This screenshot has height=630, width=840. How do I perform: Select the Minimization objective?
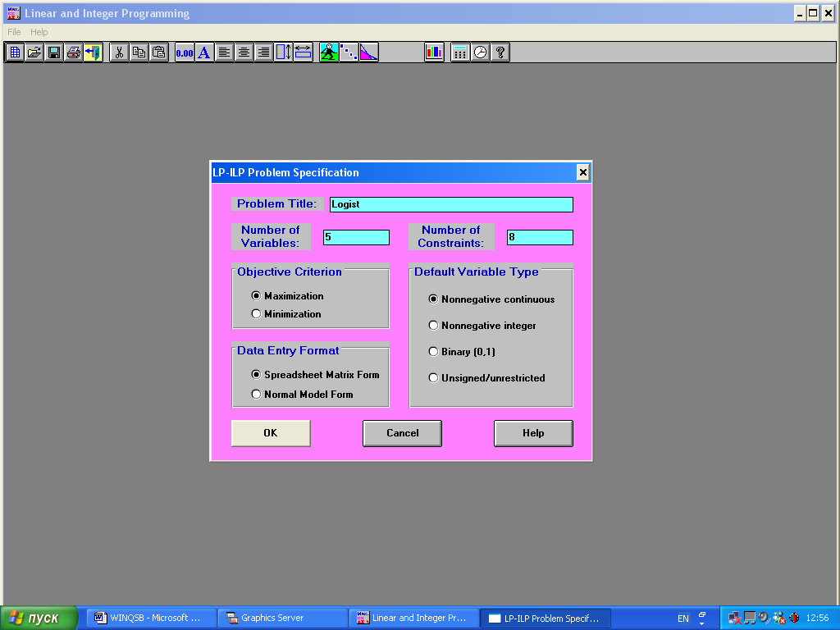[x=286, y=314]
